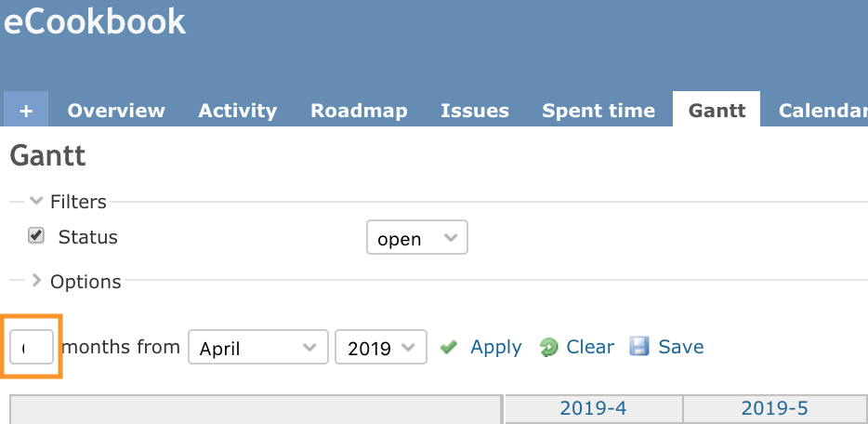Open the plus new-object menu
Image resolution: width=868 pixels, height=424 pixels.
[26, 110]
